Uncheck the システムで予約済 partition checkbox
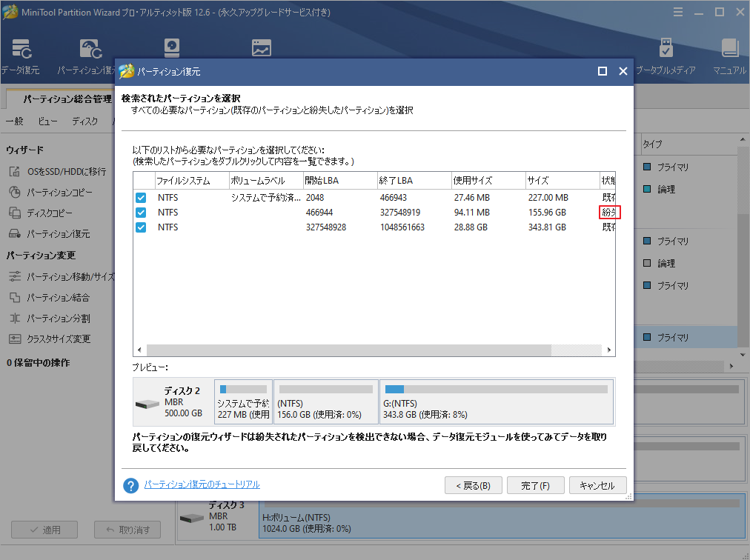The height and width of the screenshot is (560, 750). point(141,198)
